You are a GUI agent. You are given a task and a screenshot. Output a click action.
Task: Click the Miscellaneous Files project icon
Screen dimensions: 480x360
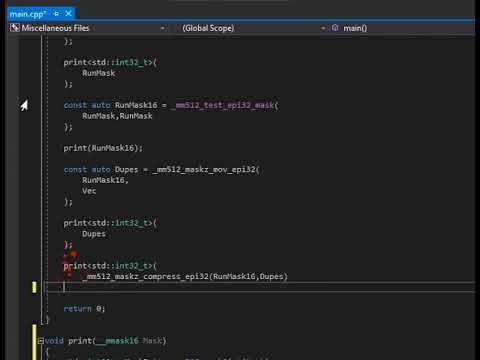[14, 28]
